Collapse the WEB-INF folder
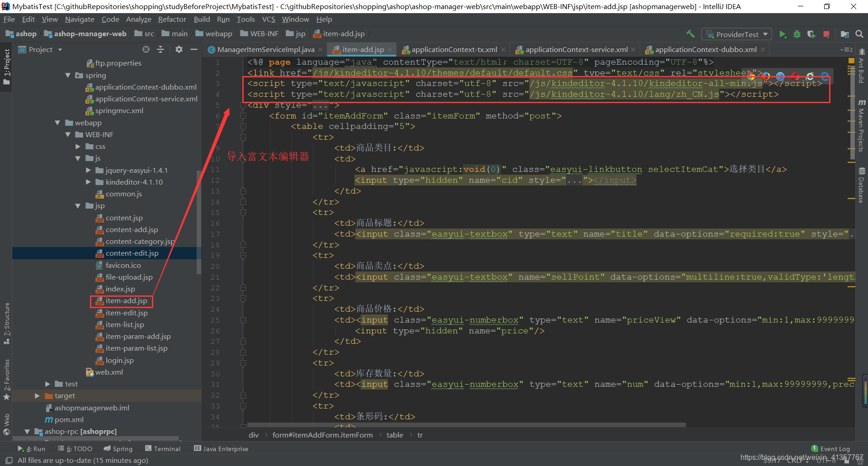Image resolution: width=868 pixels, height=466 pixels. (68, 134)
